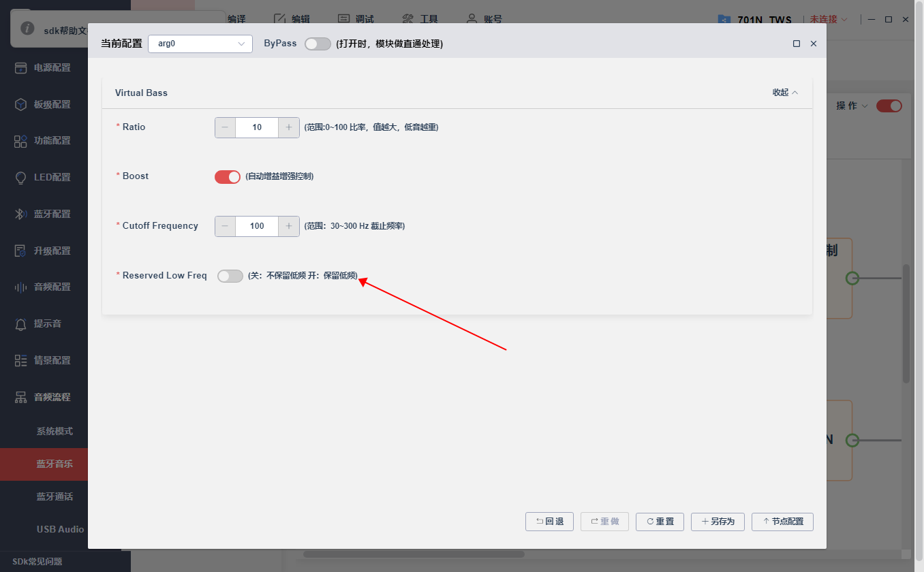Image resolution: width=924 pixels, height=572 pixels.
Task: Enable the Reserved Low Freq switch
Action: coord(230,276)
